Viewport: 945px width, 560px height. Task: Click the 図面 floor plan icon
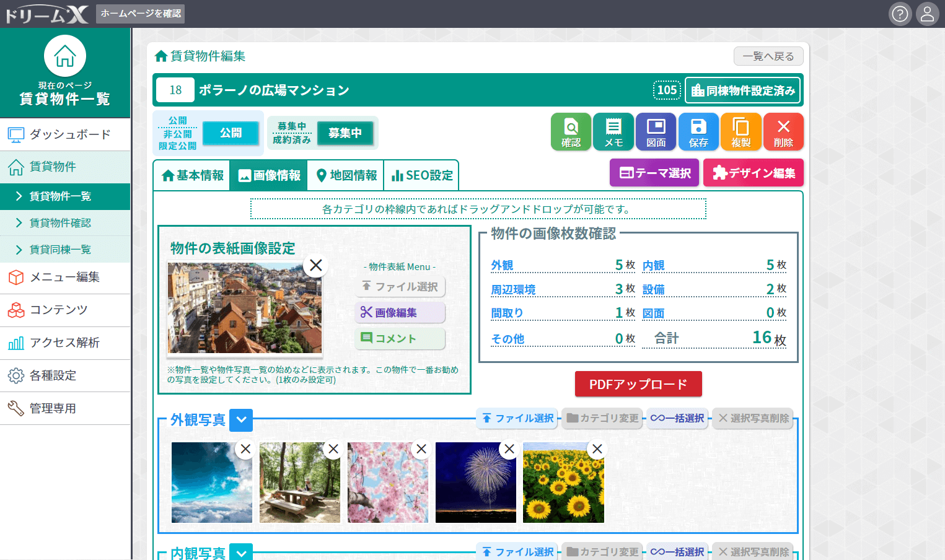click(x=656, y=131)
